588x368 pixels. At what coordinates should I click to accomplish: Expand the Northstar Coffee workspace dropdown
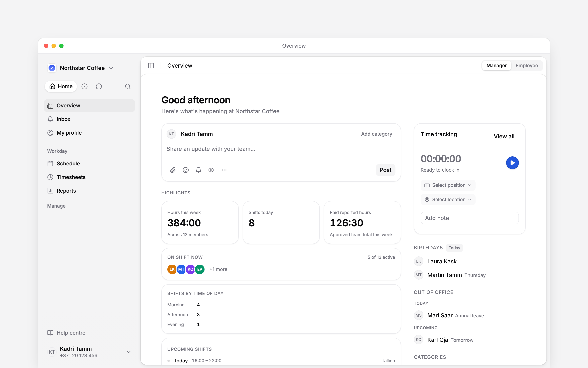pos(111,68)
